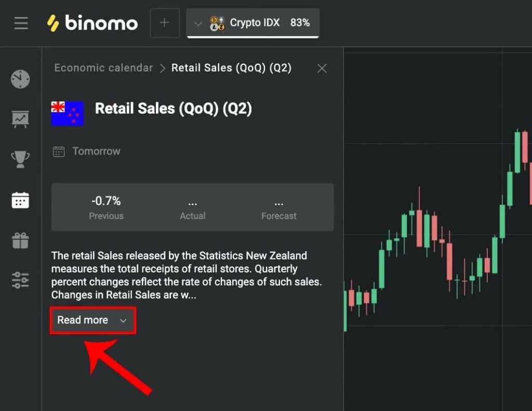Open bonuses gift icon
The height and width of the screenshot is (411, 532).
click(21, 240)
